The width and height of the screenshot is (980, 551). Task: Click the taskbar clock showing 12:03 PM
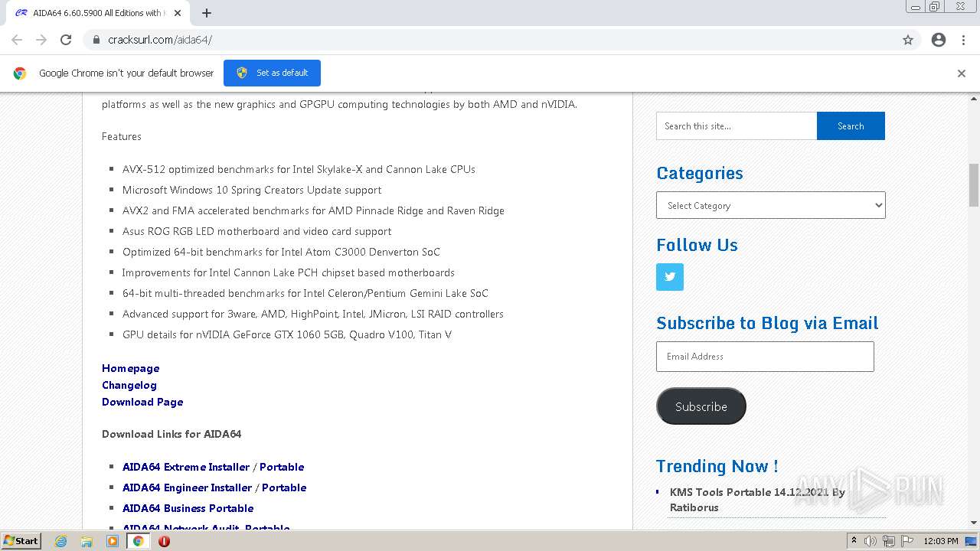(x=941, y=541)
